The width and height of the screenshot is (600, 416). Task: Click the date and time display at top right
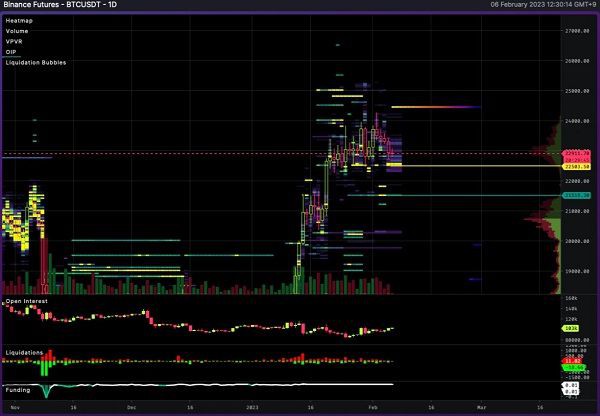(531, 6)
